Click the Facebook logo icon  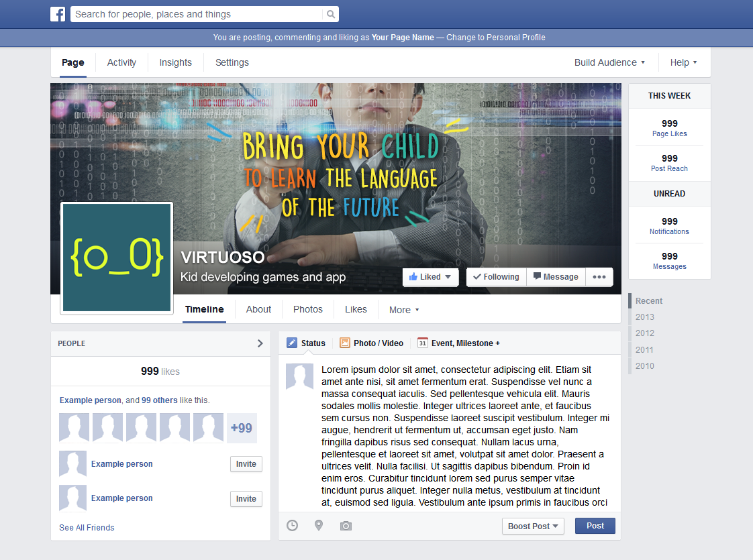[x=58, y=14]
